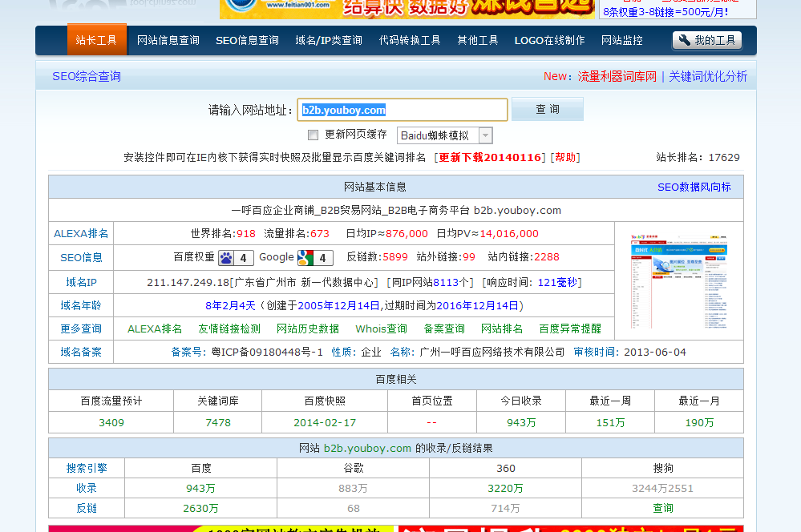Click the website address input field
This screenshot has height=532, width=801.
tap(402, 110)
